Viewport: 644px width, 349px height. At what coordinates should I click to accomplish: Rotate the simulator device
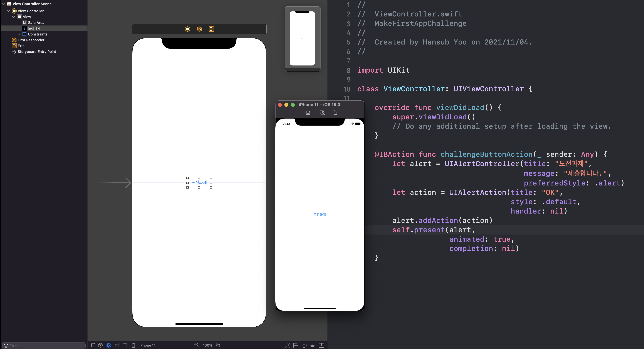pyautogui.click(x=335, y=113)
